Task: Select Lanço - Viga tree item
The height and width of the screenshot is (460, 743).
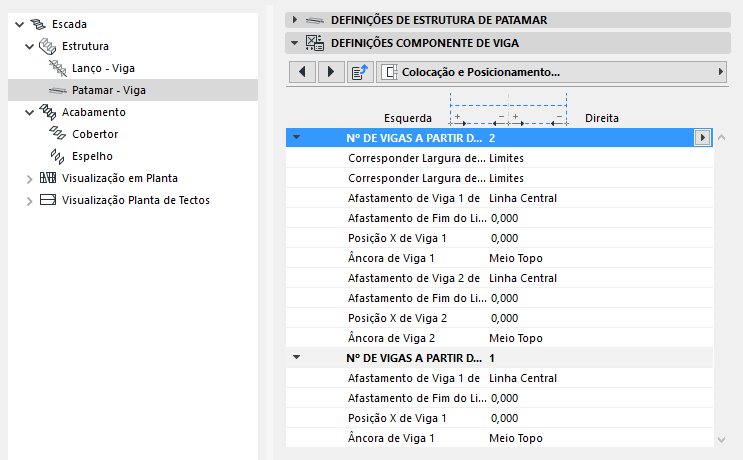Action: click(x=103, y=68)
